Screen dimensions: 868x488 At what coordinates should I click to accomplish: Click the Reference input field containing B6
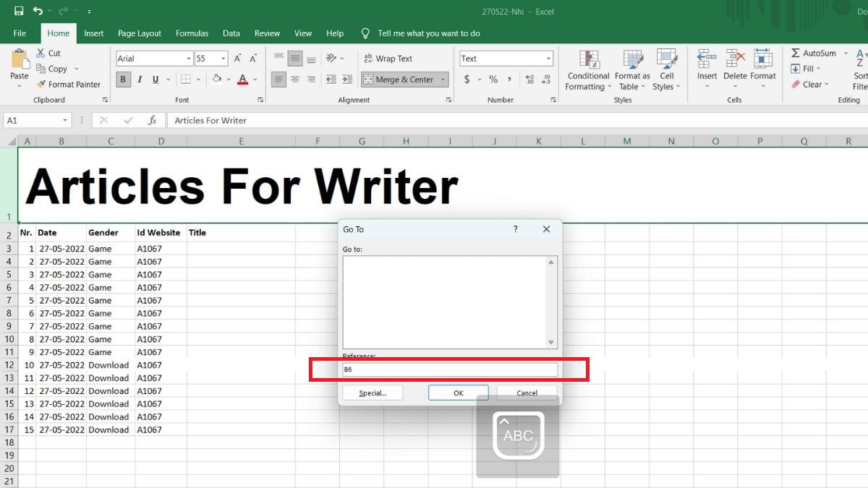(448, 369)
